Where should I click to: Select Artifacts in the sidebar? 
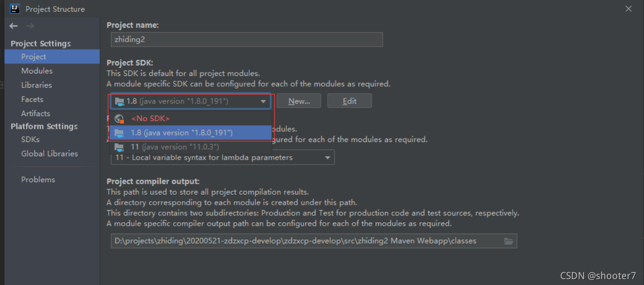coord(36,114)
